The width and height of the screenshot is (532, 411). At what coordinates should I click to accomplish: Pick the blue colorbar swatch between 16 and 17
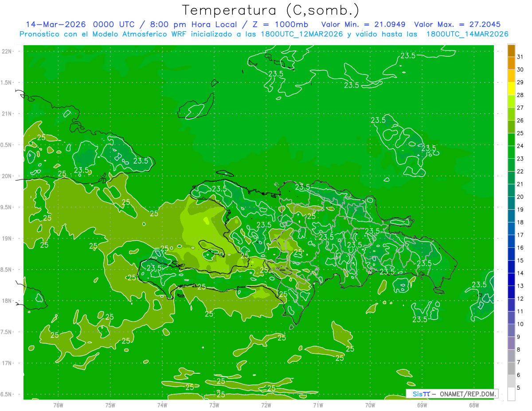coord(511,241)
